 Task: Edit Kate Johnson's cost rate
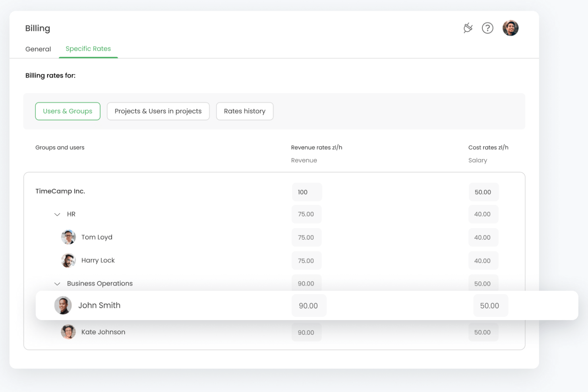[483, 332]
